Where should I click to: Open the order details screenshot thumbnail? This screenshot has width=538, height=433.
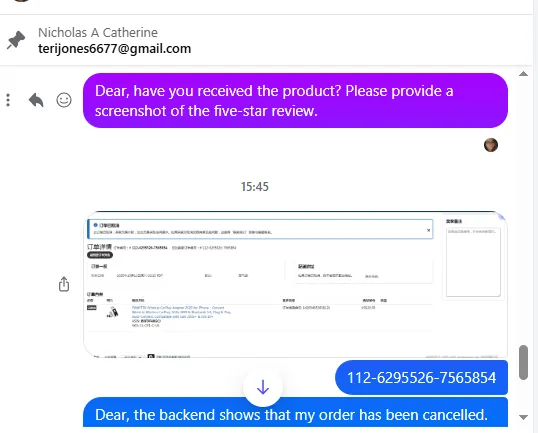(295, 284)
